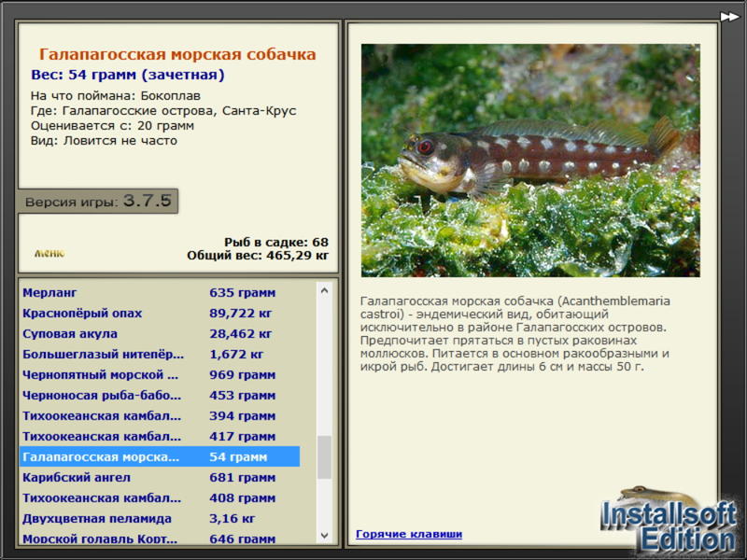Select the Морской голавль Корт... list row
The height and width of the screenshot is (560, 747).
pos(160,538)
